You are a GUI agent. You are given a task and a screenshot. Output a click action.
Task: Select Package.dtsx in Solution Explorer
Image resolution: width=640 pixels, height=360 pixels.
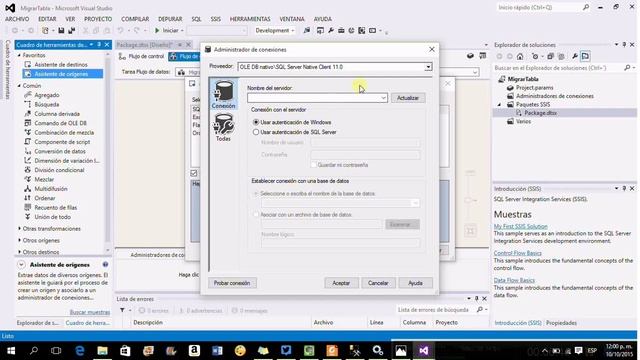pos(540,113)
